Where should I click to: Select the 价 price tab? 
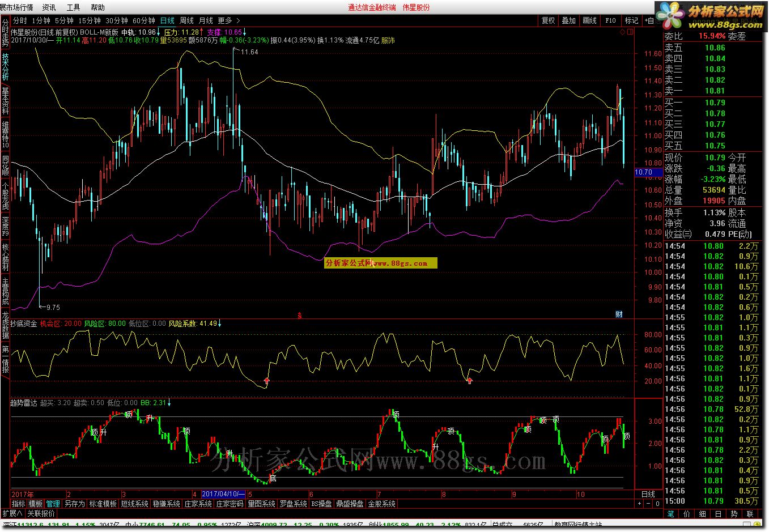(x=687, y=514)
